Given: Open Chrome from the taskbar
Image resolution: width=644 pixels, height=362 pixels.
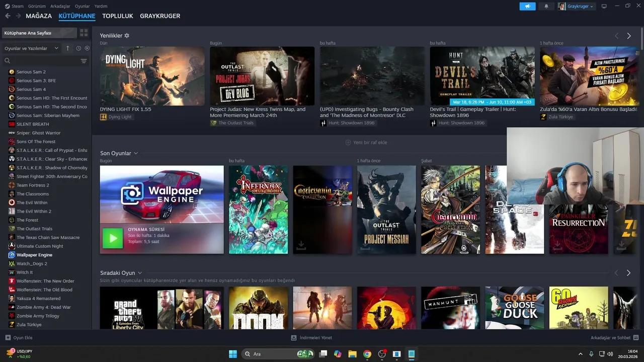Looking at the screenshot, I should 367,354.
